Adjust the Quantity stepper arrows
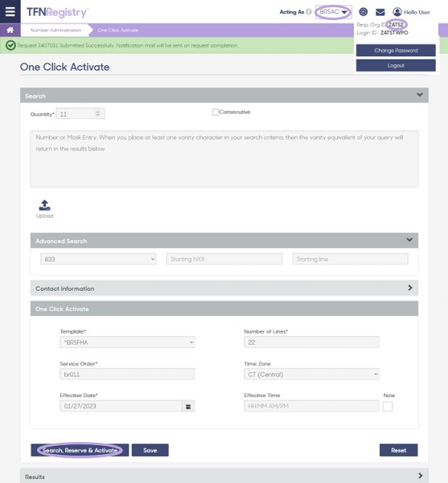Image resolution: width=448 pixels, height=483 pixels. pyautogui.click(x=98, y=113)
